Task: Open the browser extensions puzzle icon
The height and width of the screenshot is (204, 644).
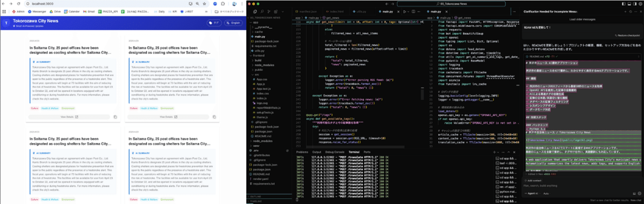Action: coord(222,4)
